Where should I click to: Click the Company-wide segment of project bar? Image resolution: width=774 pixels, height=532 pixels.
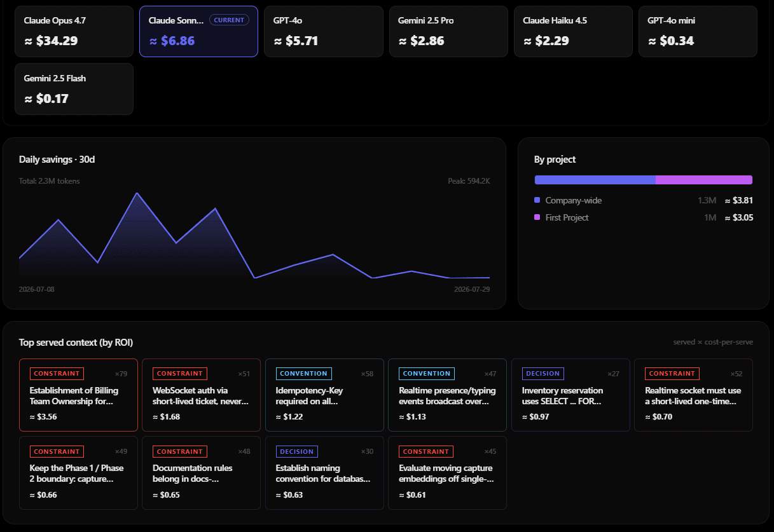pyautogui.click(x=595, y=180)
